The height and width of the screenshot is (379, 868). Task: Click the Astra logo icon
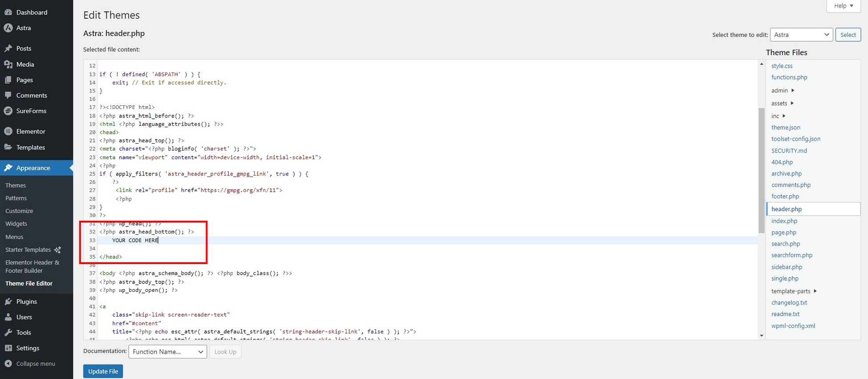pos(8,28)
